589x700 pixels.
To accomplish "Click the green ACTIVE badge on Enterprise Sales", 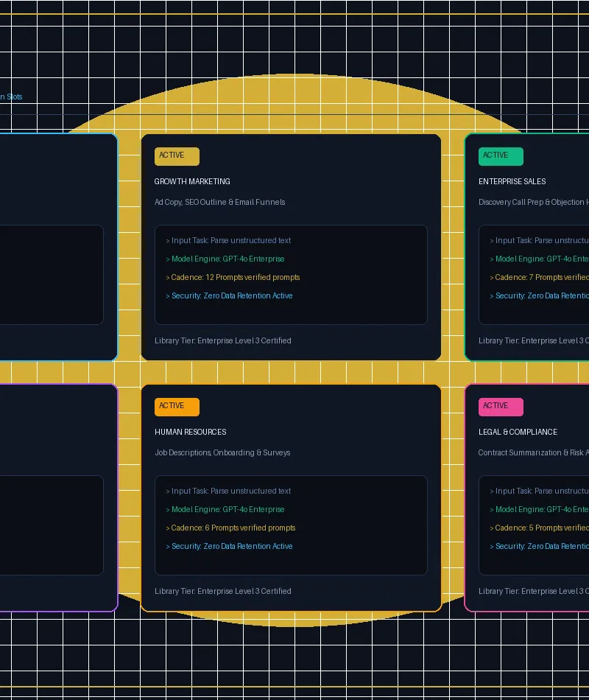I will pyautogui.click(x=501, y=156).
